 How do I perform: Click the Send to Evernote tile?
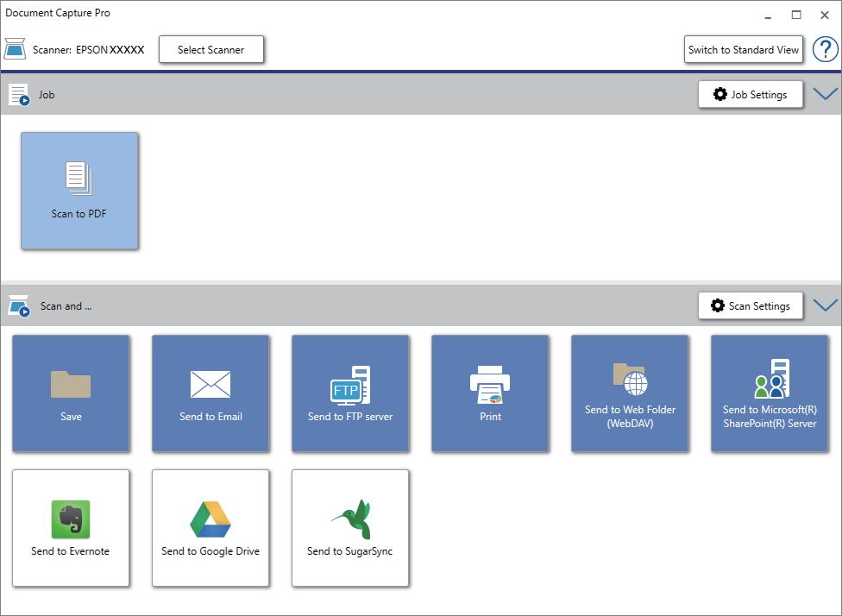tap(71, 528)
